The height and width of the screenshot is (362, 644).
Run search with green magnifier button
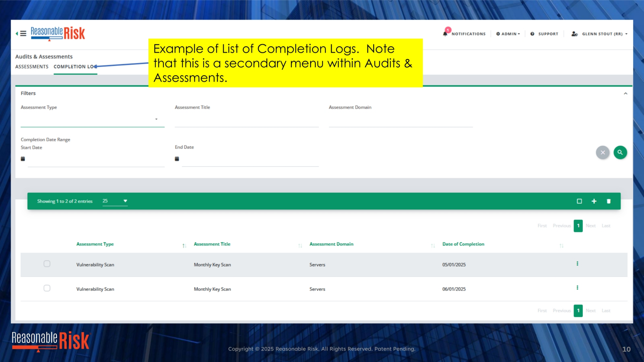click(x=620, y=152)
